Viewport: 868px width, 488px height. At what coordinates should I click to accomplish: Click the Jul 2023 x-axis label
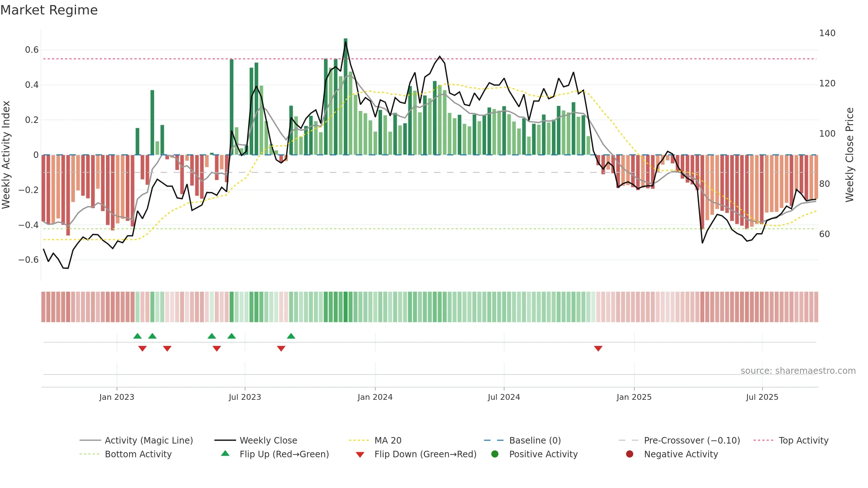pyautogui.click(x=245, y=397)
